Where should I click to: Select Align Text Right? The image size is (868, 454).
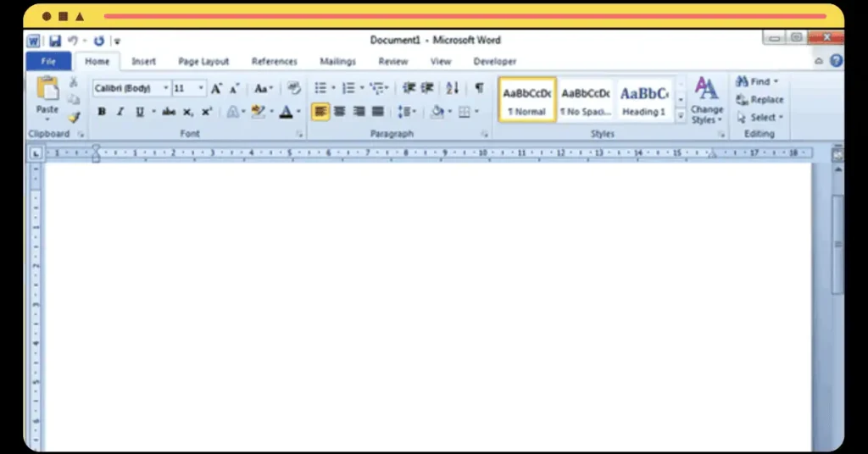[x=359, y=112]
